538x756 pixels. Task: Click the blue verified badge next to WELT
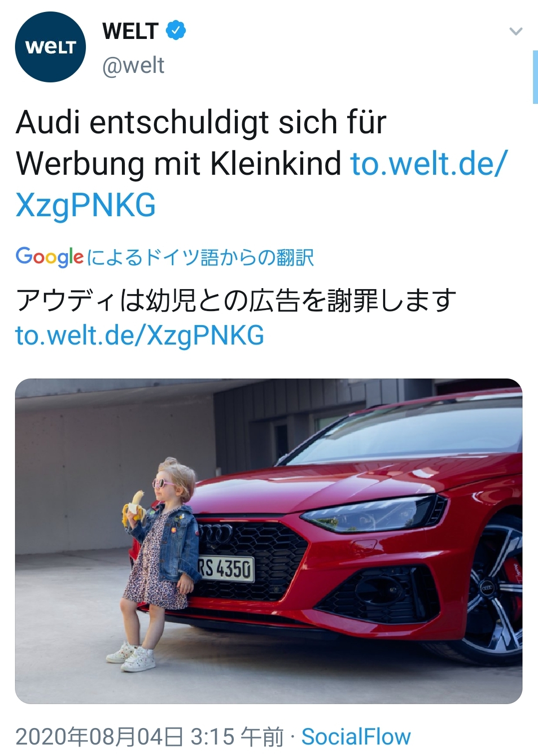[x=175, y=30]
